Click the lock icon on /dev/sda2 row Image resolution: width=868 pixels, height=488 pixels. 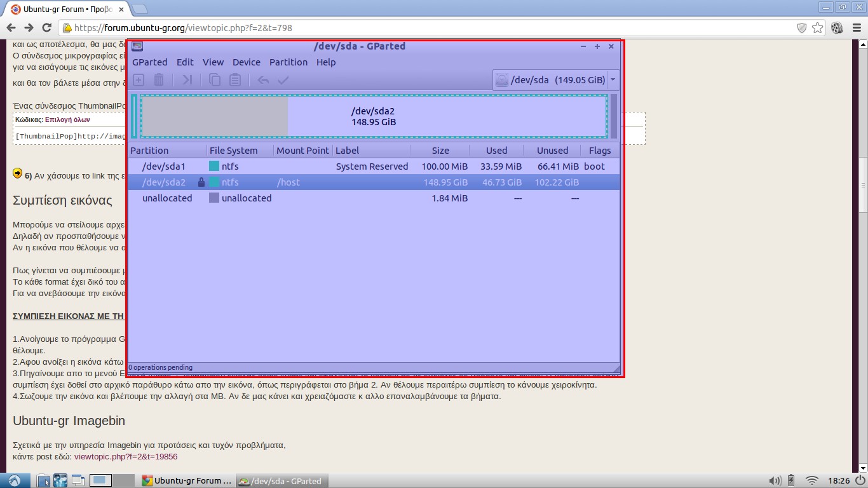201,182
